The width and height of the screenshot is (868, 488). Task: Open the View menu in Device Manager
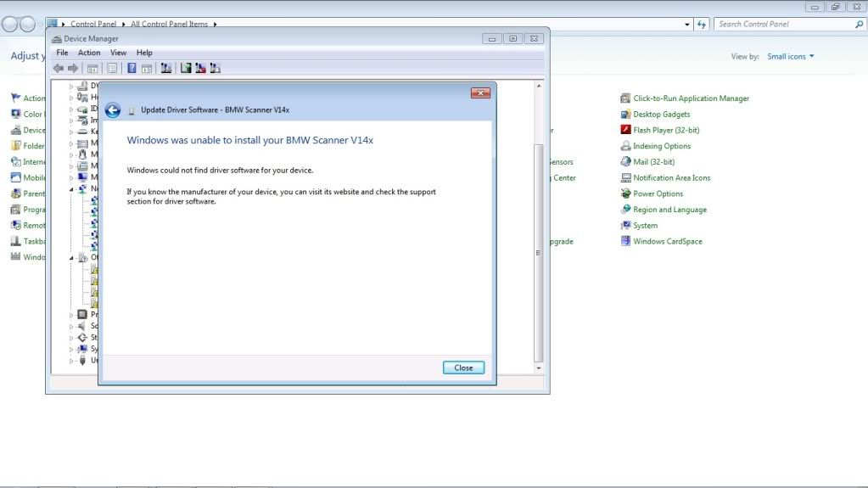118,53
